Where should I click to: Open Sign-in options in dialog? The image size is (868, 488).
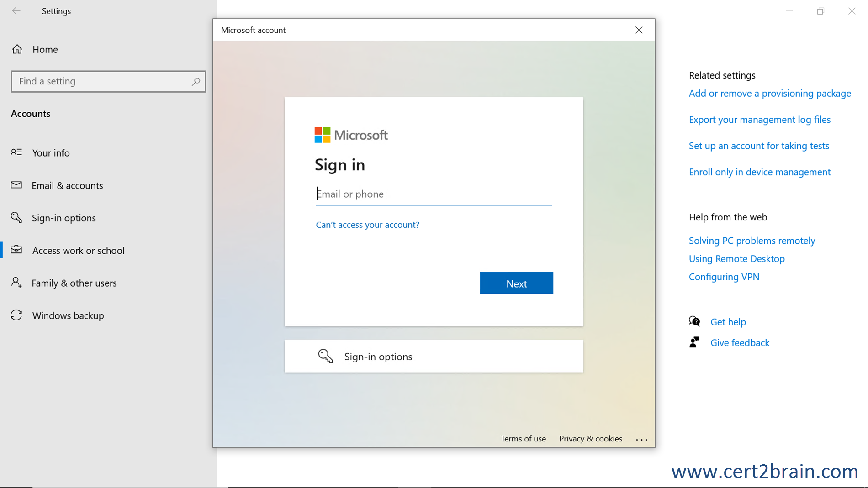pyautogui.click(x=434, y=356)
